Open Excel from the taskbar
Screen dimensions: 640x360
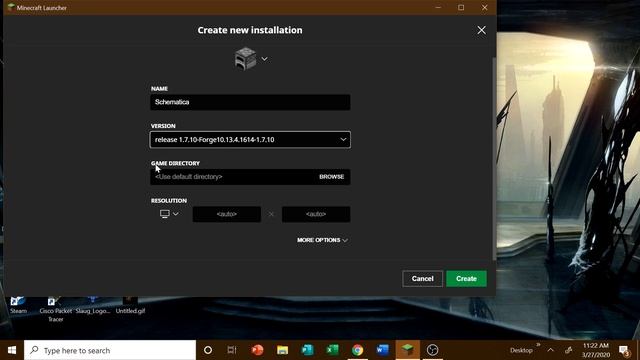click(x=333, y=350)
